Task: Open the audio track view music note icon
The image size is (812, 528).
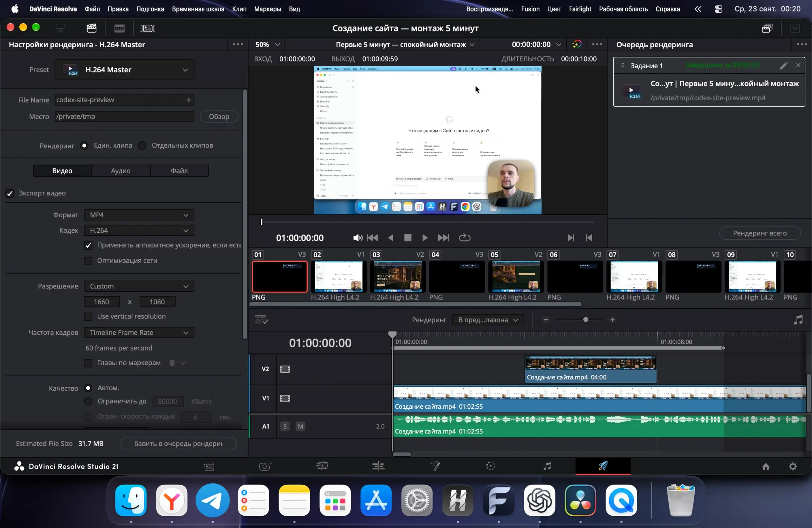Action: (798, 320)
